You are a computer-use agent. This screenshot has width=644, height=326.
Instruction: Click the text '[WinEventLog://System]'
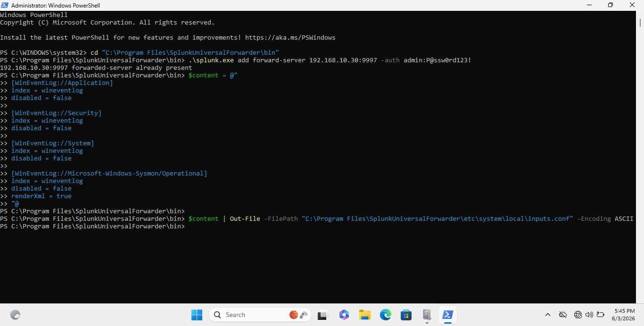click(53, 143)
